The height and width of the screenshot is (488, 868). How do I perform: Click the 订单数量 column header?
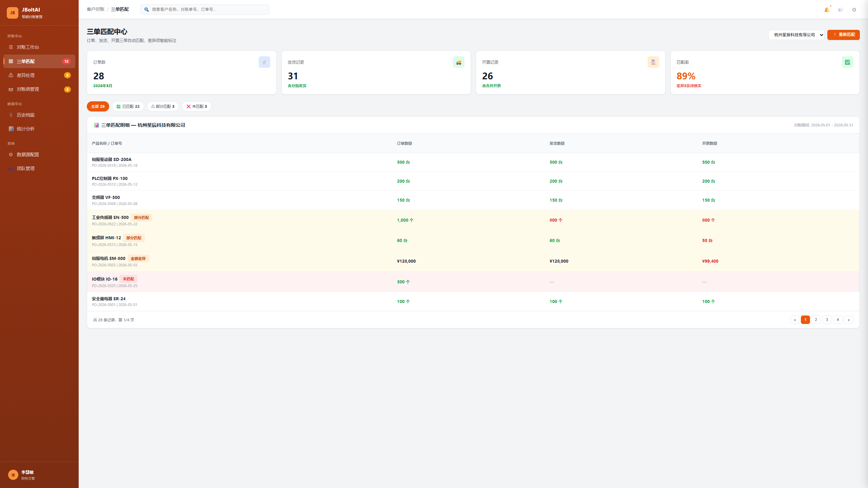[x=405, y=143]
